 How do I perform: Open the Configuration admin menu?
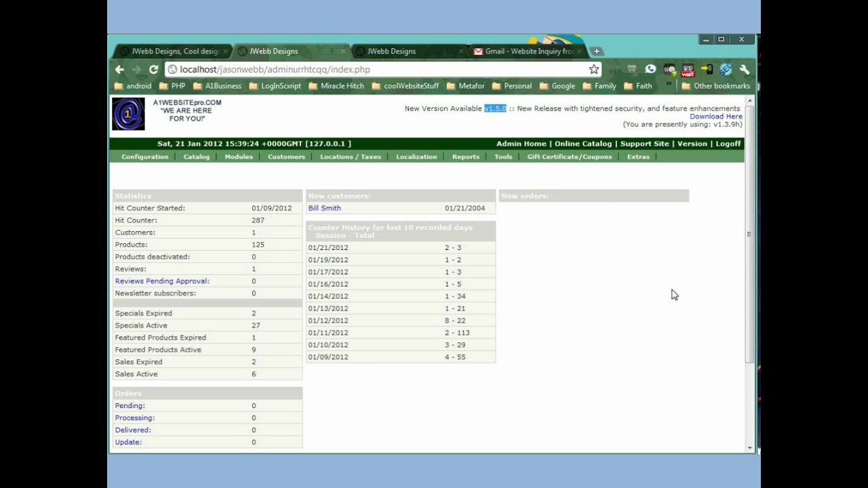145,157
